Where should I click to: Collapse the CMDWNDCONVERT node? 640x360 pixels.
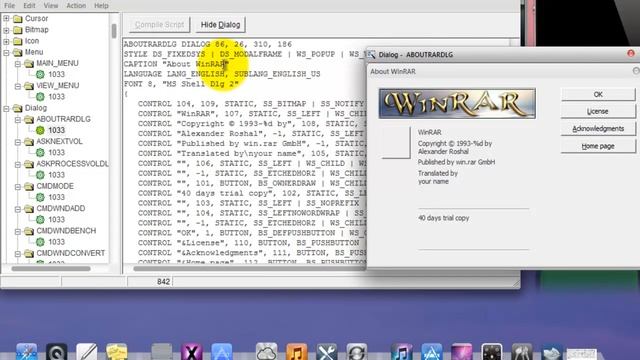(18, 254)
